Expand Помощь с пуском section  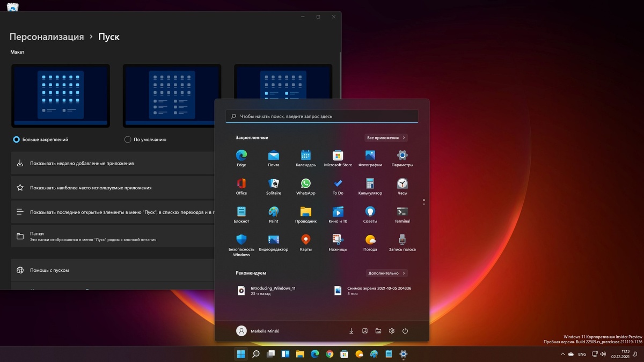(x=113, y=270)
